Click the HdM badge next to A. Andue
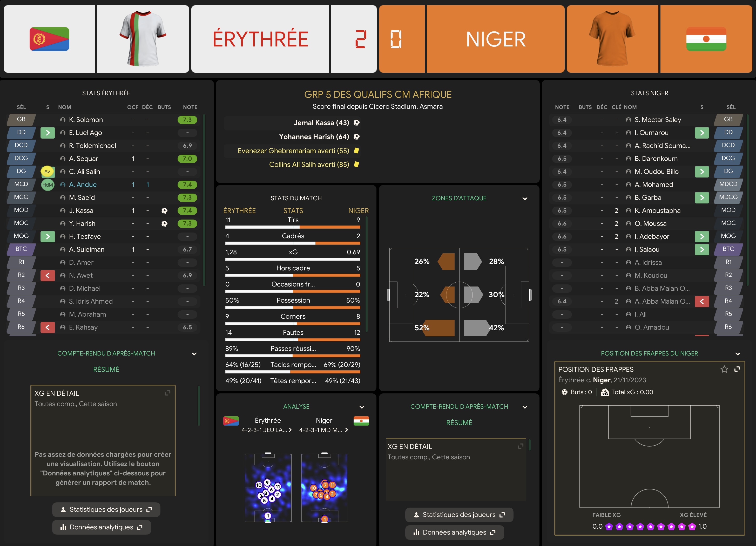Viewport: 756px width, 546px height. point(48,185)
